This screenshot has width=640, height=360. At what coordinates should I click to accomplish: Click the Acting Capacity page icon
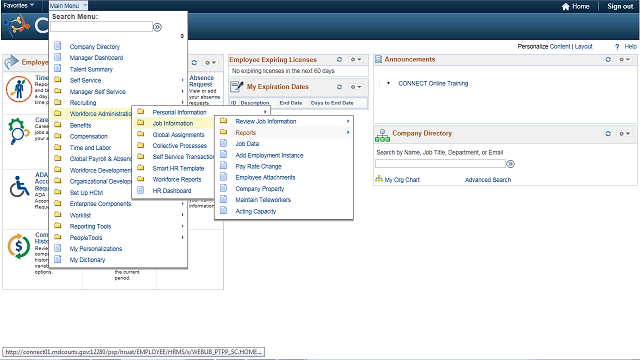tap(224, 210)
